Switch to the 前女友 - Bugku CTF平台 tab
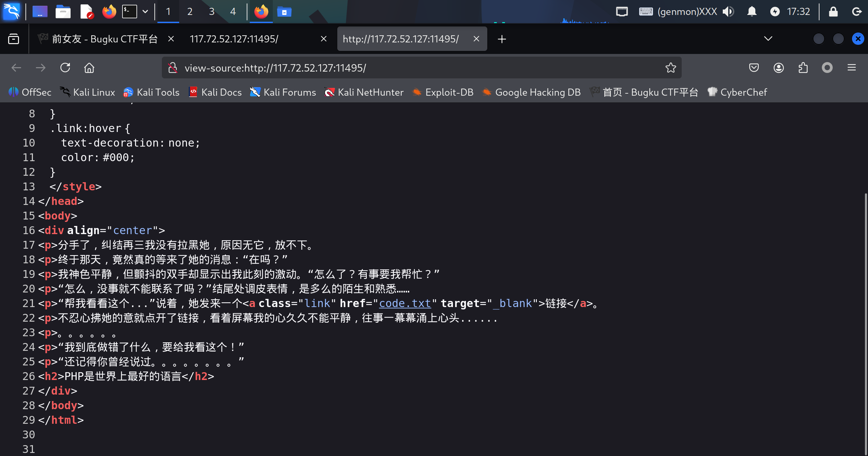This screenshot has width=868, height=456. [x=98, y=39]
